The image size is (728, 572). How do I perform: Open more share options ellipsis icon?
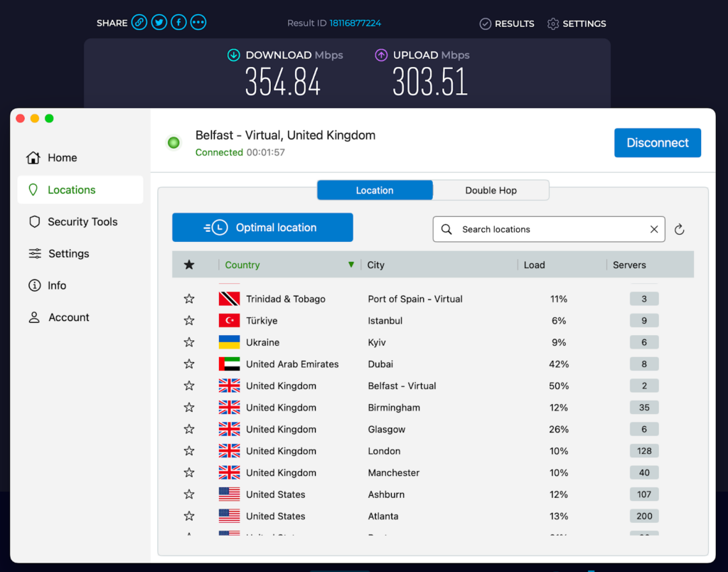198,22
